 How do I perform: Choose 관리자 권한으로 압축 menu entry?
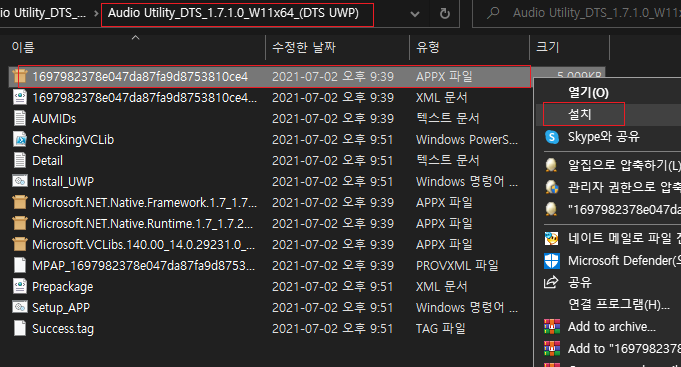pyautogui.click(x=624, y=187)
